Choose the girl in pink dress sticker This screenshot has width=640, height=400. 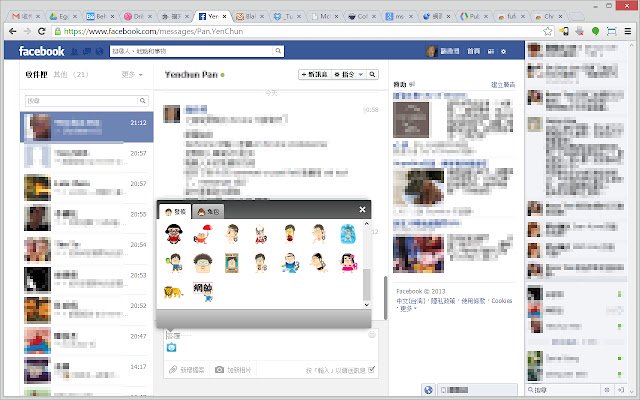coord(348,263)
